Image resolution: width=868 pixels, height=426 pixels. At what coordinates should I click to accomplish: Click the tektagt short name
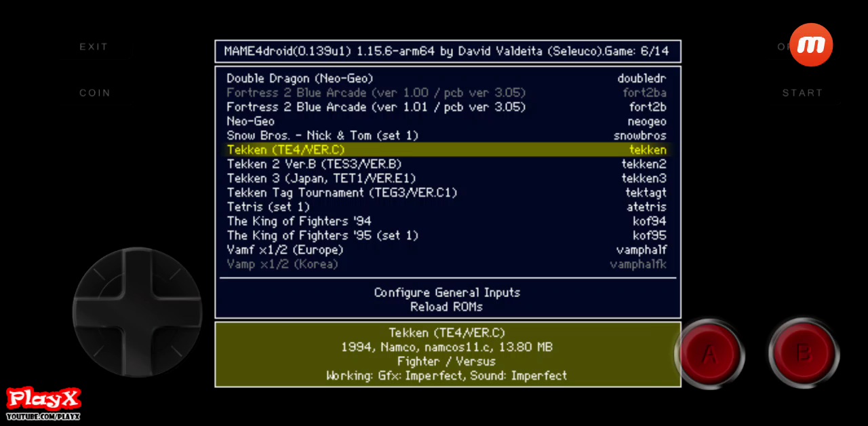point(646,193)
